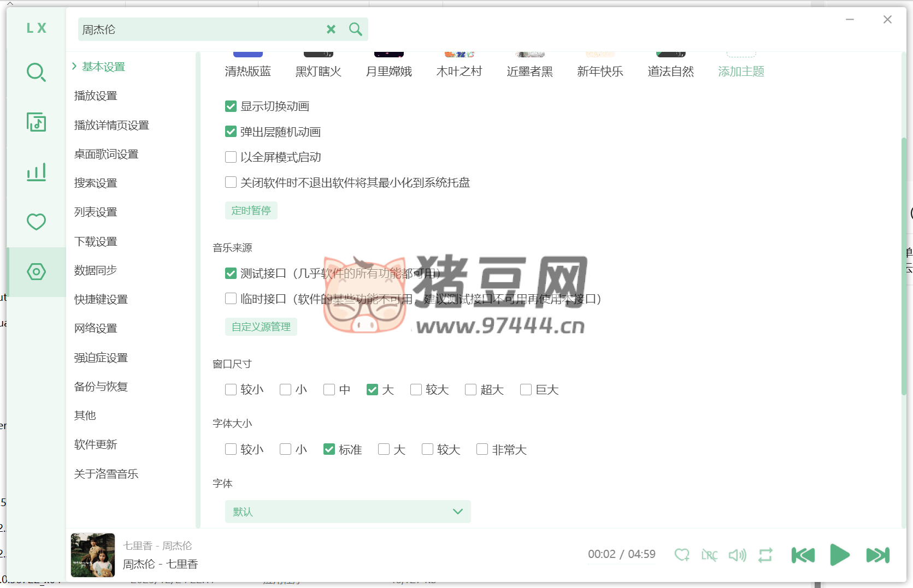This screenshot has height=588, width=913.
Task: Skip to the previous track
Action: click(803, 555)
